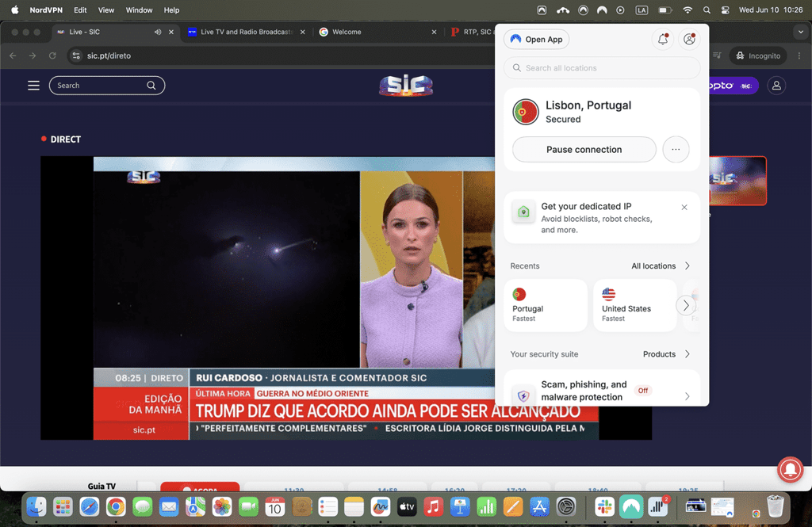Open NordVPN app menu in menu bar
812x527 pixels.
coord(45,10)
